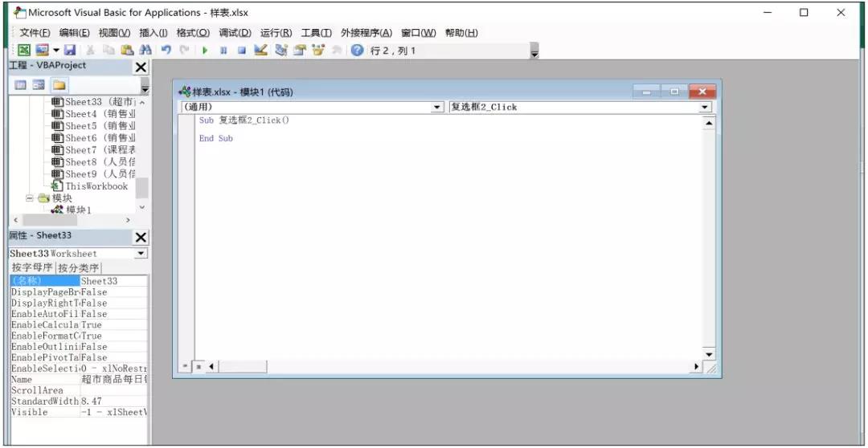Select Sheet6 in the project tree

click(94, 138)
